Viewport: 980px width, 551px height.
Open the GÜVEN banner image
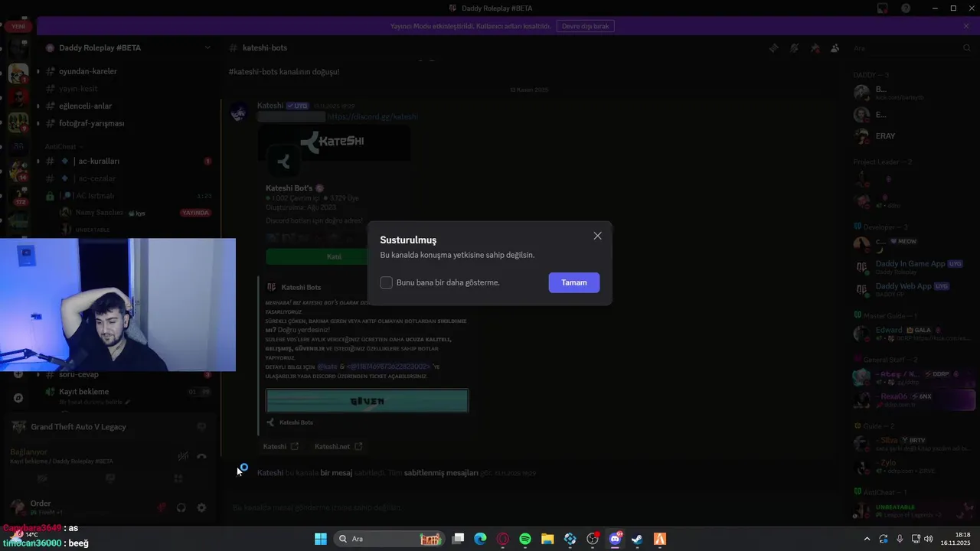pyautogui.click(x=367, y=400)
